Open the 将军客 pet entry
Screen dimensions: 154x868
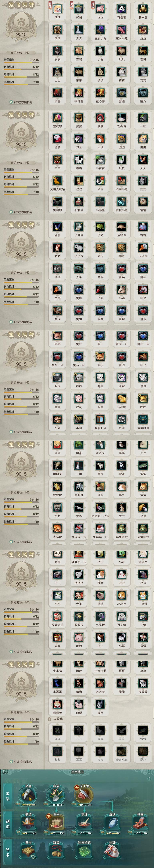click(x=143, y=8)
